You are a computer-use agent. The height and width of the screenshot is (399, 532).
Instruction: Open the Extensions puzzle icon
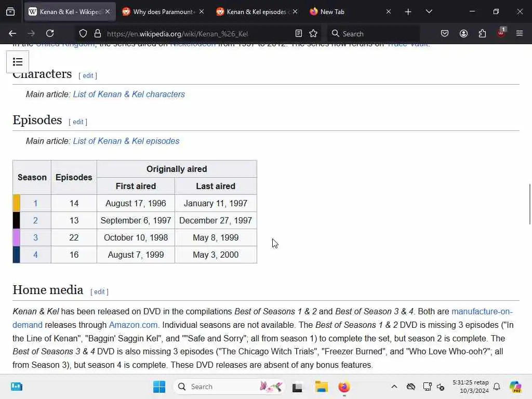(482, 33)
